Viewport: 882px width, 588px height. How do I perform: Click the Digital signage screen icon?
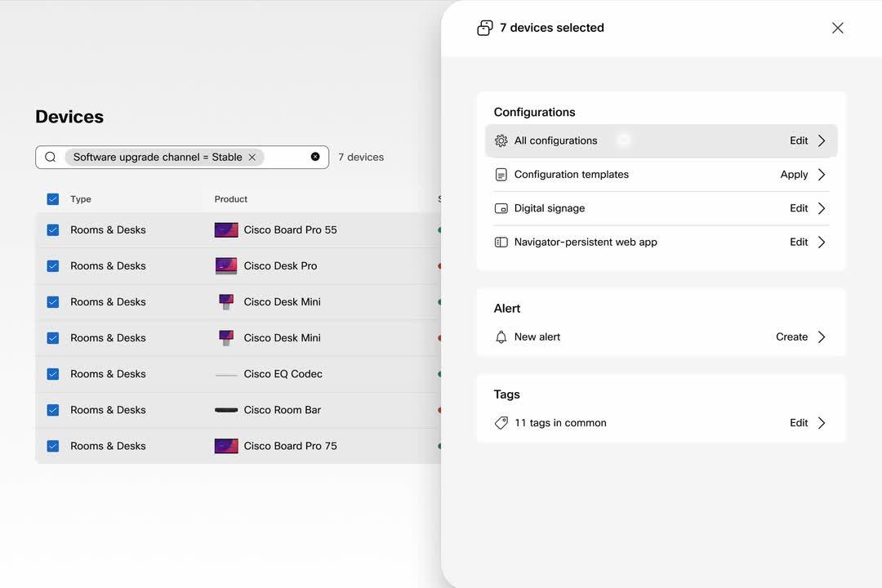tap(501, 208)
